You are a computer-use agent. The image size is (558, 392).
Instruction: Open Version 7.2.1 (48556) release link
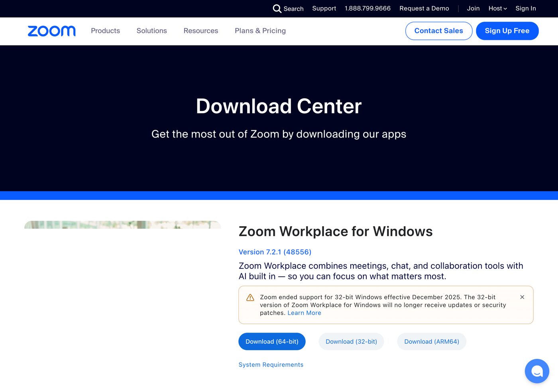pyautogui.click(x=275, y=252)
